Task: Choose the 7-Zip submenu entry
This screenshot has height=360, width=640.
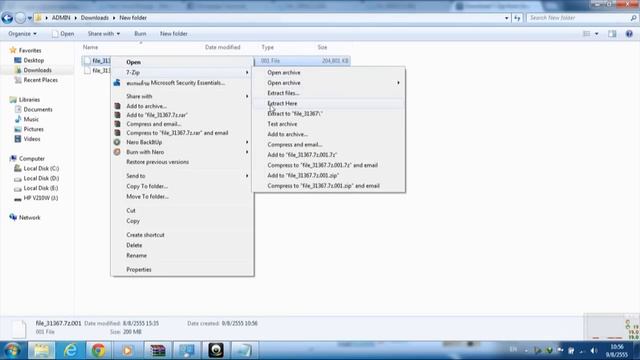Action: [x=182, y=72]
